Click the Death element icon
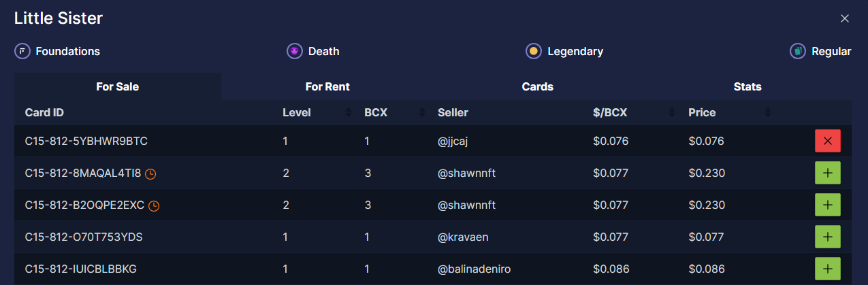This screenshot has height=285, width=868. [294, 51]
